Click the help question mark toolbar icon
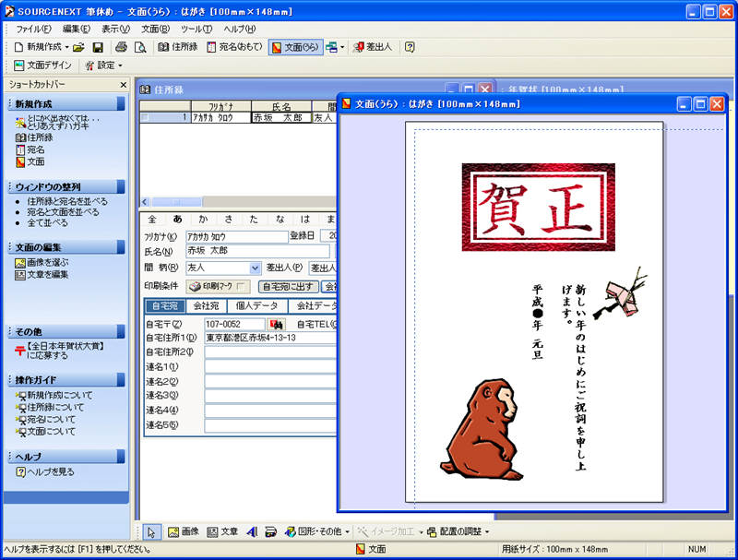 pyautogui.click(x=410, y=46)
